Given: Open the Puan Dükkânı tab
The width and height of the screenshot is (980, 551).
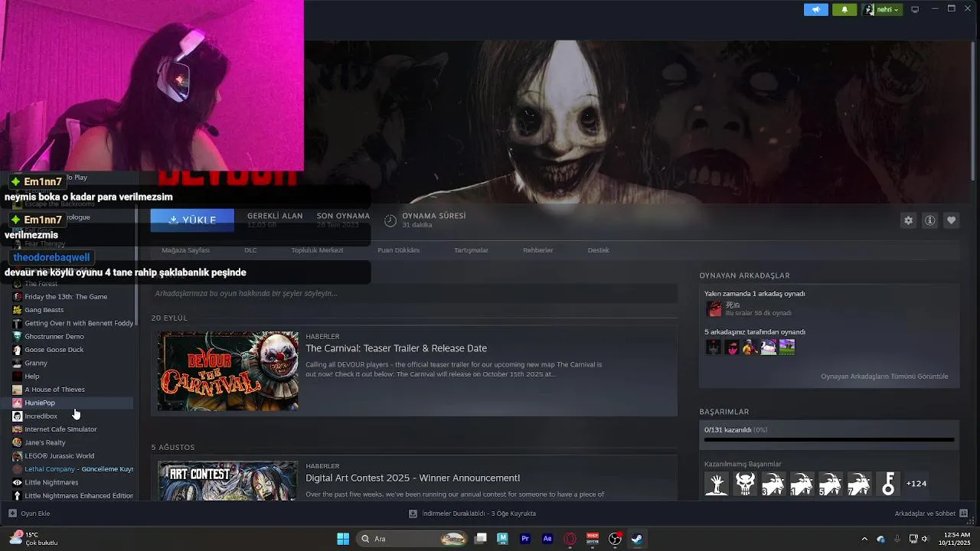Looking at the screenshot, I should coord(398,250).
